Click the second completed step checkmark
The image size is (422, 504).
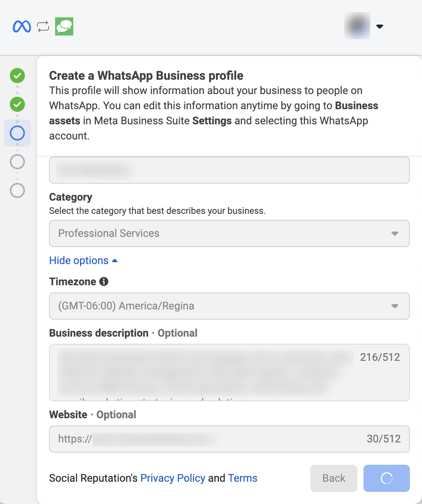[x=17, y=104]
